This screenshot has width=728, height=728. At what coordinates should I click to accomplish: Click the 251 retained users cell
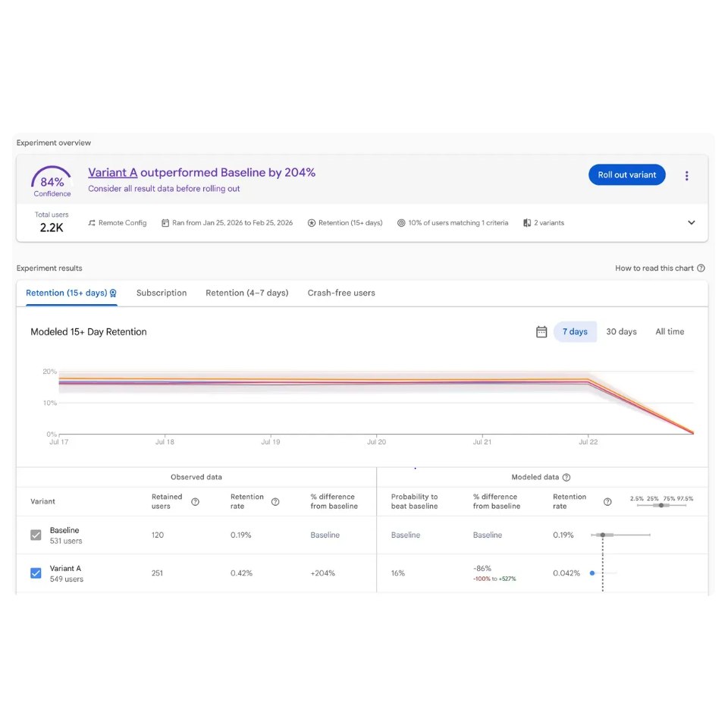pos(157,573)
